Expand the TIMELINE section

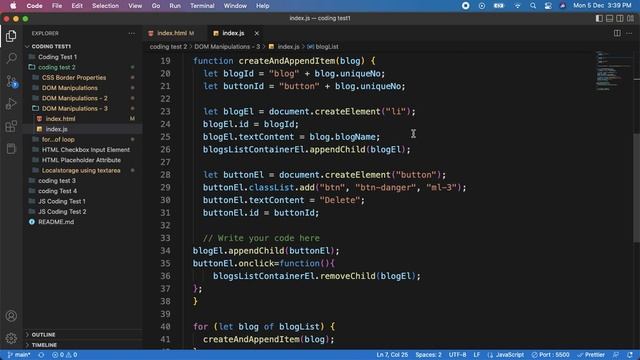(x=44, y=345)
